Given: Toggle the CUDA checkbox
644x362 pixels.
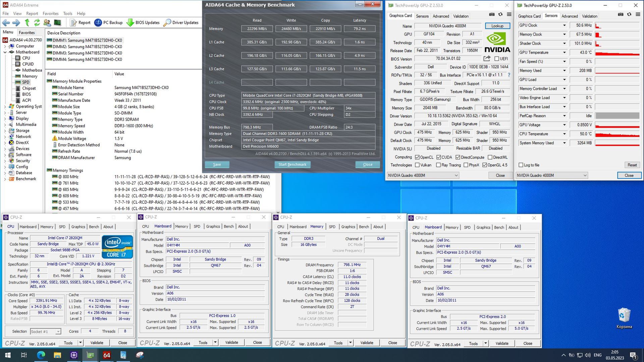Looking at the screenshot, I should [x=438, y=157].
